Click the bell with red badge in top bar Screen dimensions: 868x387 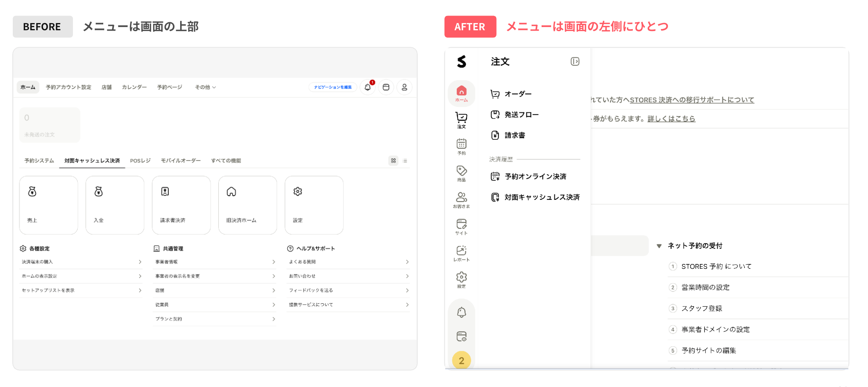coord(367,87)
